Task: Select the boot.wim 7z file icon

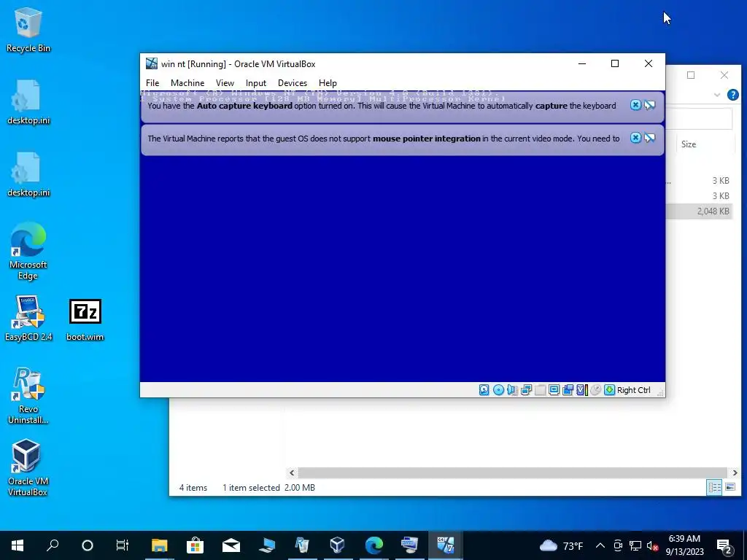Action: pos(85,320)
